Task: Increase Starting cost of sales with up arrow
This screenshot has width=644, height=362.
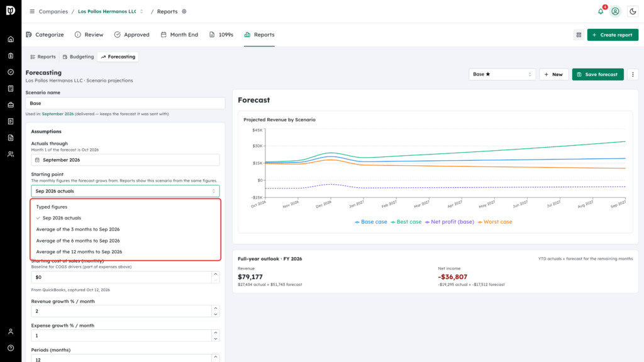Action: 216,274
